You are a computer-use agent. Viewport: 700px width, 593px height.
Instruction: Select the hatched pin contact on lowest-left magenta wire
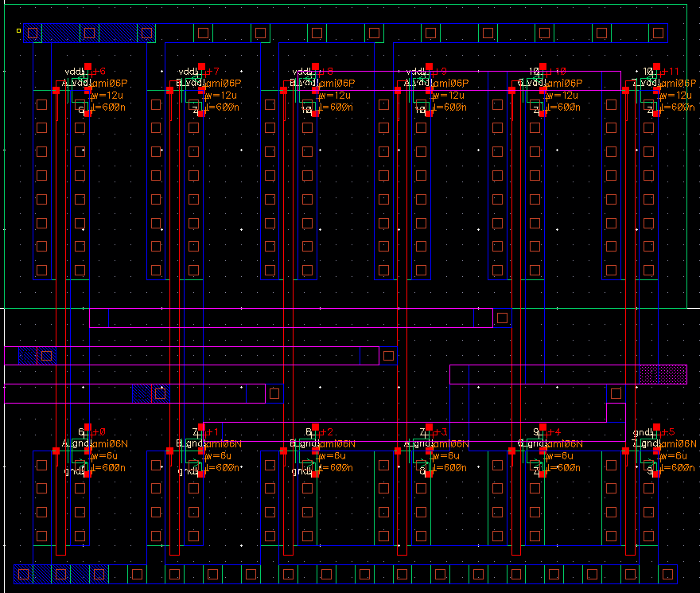tap(160, 394)
